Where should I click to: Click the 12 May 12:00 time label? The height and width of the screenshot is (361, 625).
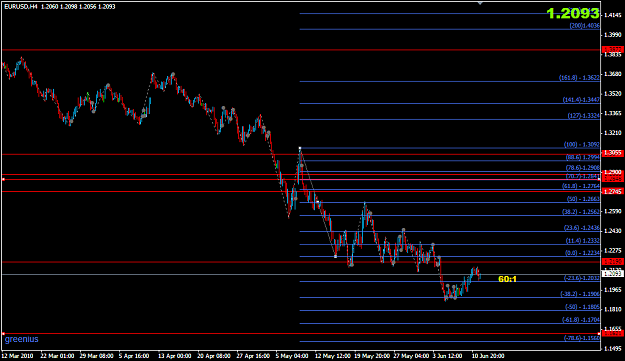coord(333,356)
